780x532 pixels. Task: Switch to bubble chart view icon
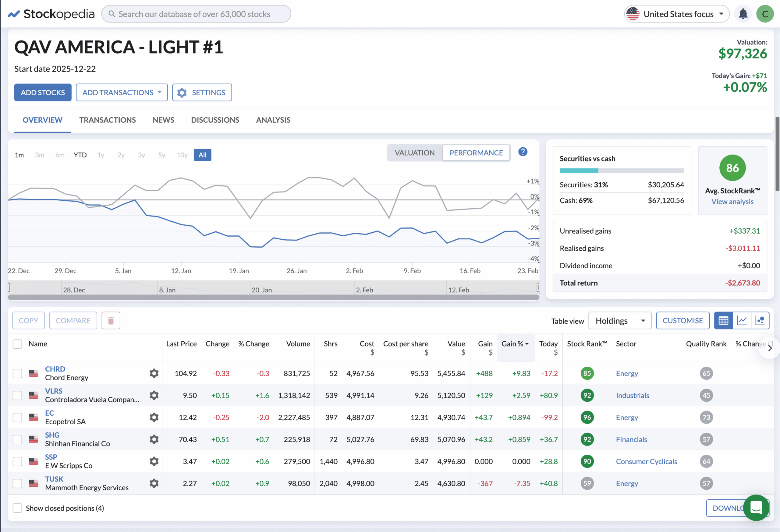(760, 320)
